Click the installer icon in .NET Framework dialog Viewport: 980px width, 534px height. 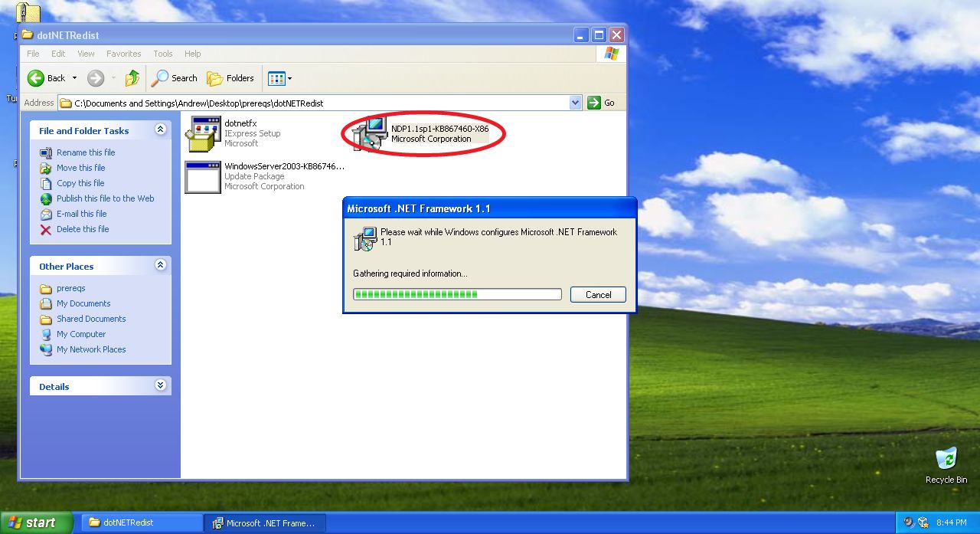click(x=365, y=238)
